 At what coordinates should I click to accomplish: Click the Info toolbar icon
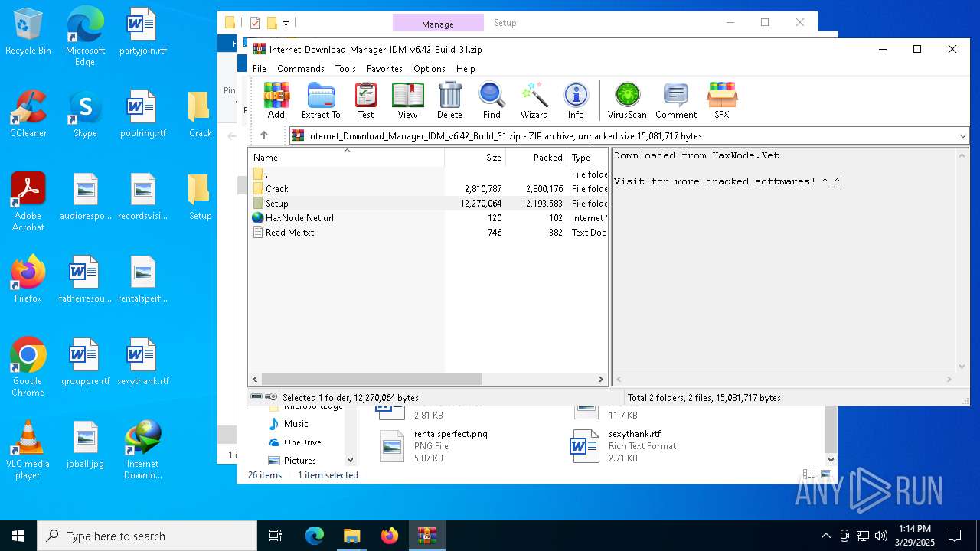tap(576, 100)
